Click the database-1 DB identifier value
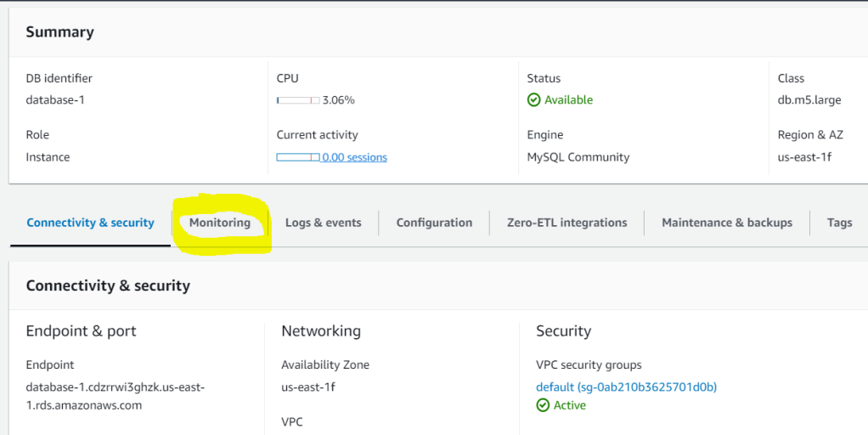Screen dimensions: 868x435 (x=55, y=100)
